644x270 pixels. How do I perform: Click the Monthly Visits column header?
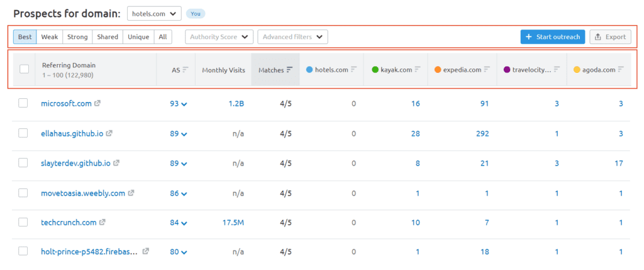pyautogui.click(x=223, y=70)
